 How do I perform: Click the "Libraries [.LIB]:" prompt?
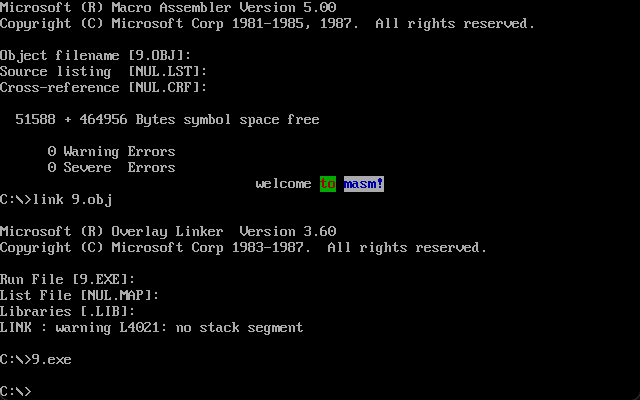68,311
